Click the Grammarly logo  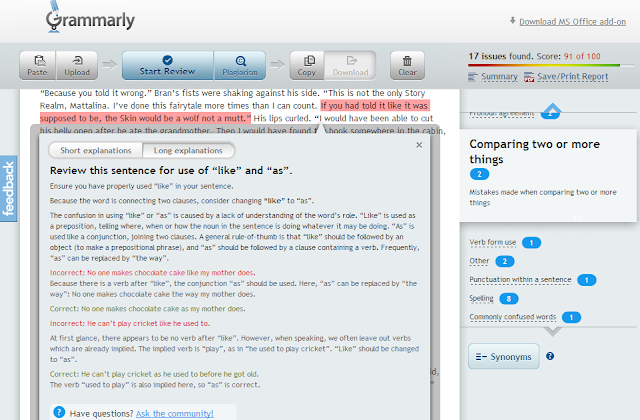90,18
